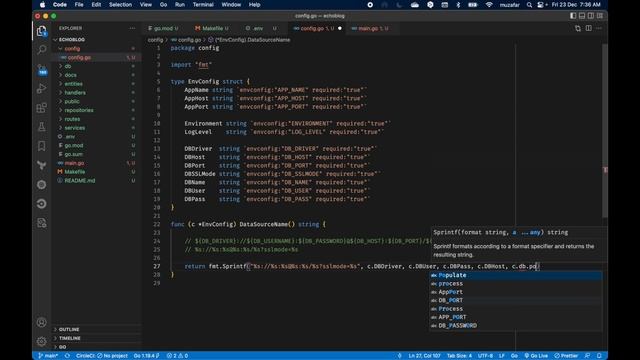Open Source Control view with changes badge
This screenshot has height=360, width=640.
coord(42,69)
